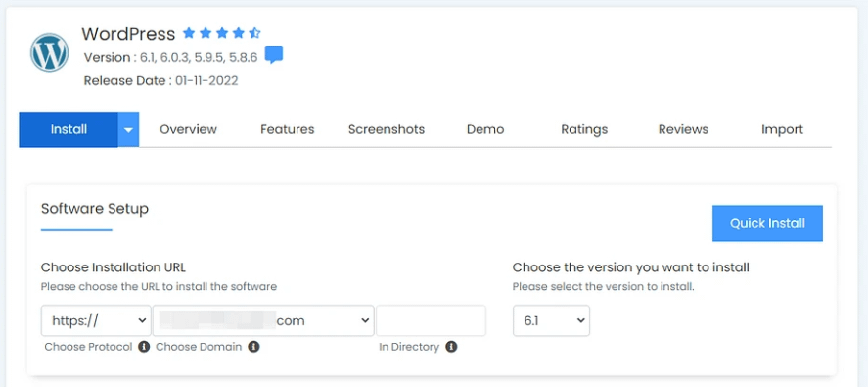Click the WordPress title text
Screen dimensions: 868x387
[128, 34]
